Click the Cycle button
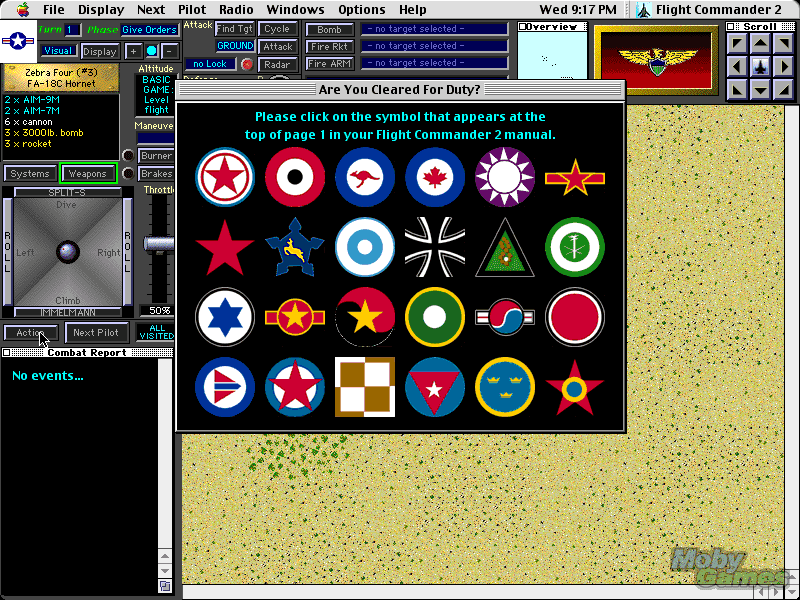 click(278, 29)
